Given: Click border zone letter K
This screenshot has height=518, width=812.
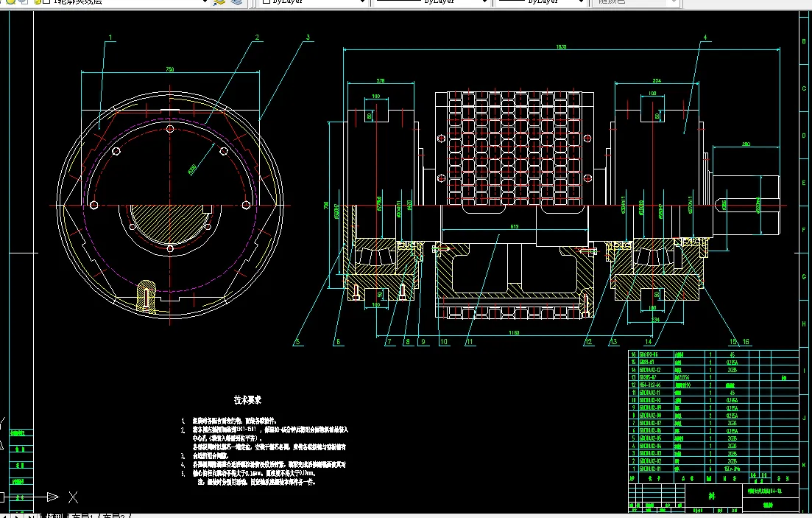Looking at the screenshot, I should coord(804,465).
